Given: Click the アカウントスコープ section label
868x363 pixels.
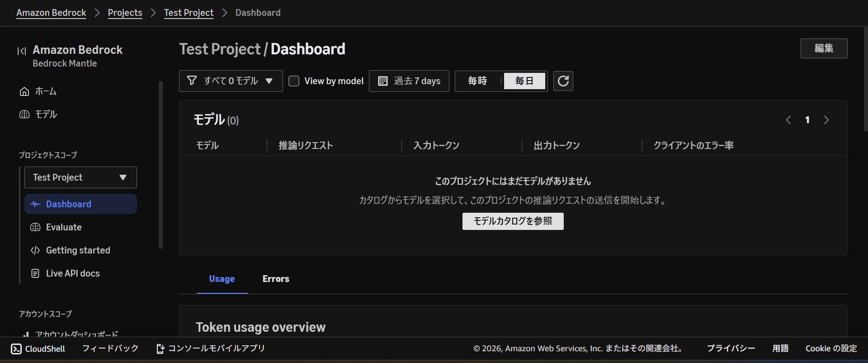Looking at the screenshot, I should point(45,314).
